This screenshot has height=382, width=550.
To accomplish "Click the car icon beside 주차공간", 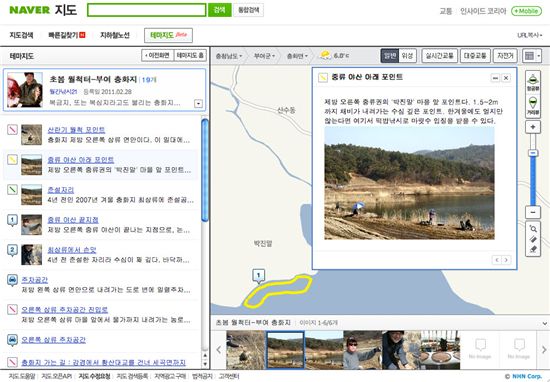I will pos(12,280).
